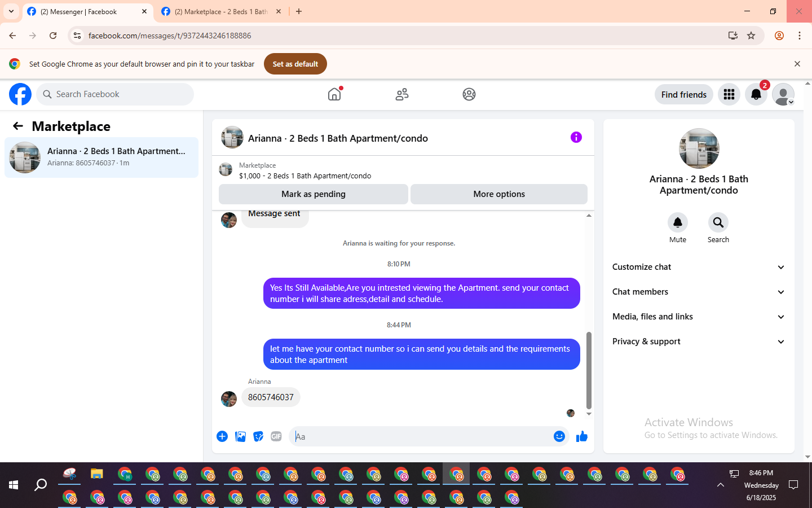Image resolution: width=812 pixels, height=508 pixels.
Task: Open more actions plus icon in composer
Action: tap(222, 436)
